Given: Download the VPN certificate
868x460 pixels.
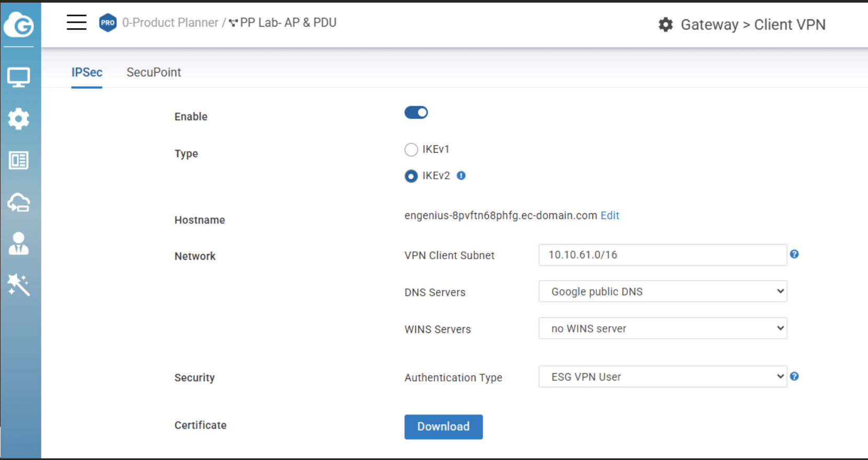Looking at the screenshot, I should tap(443, 427).
